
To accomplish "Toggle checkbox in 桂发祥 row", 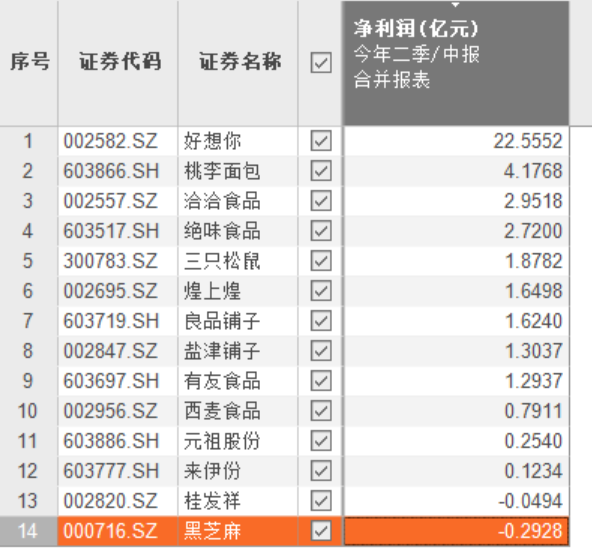I will [x=321, y=501].
